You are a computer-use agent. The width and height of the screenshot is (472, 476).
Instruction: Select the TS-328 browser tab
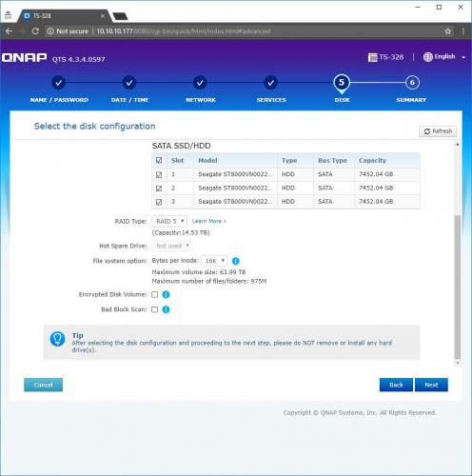pyautogui.click(x=63, y=16)
